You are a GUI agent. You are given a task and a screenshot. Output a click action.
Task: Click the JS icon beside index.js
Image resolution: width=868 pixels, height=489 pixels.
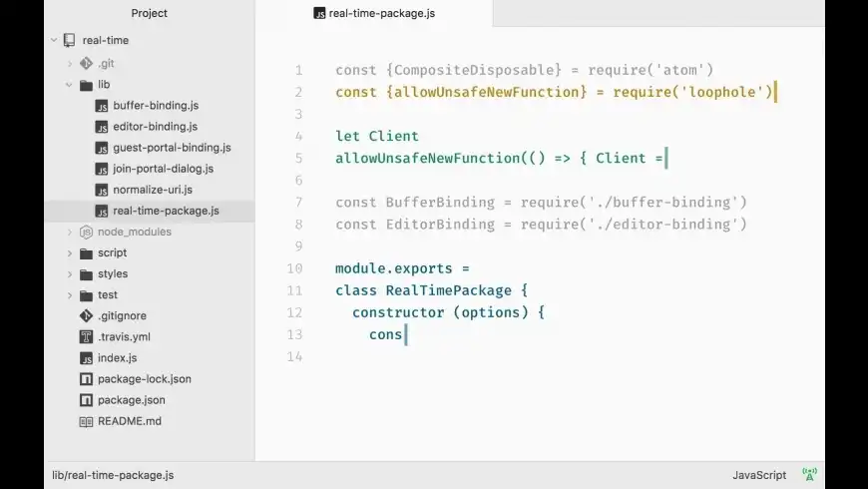click(86, 358)
